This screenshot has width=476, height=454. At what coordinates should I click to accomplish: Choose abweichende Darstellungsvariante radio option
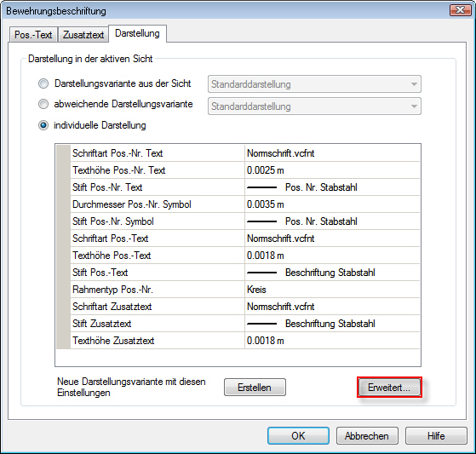[x=43, y=104]
